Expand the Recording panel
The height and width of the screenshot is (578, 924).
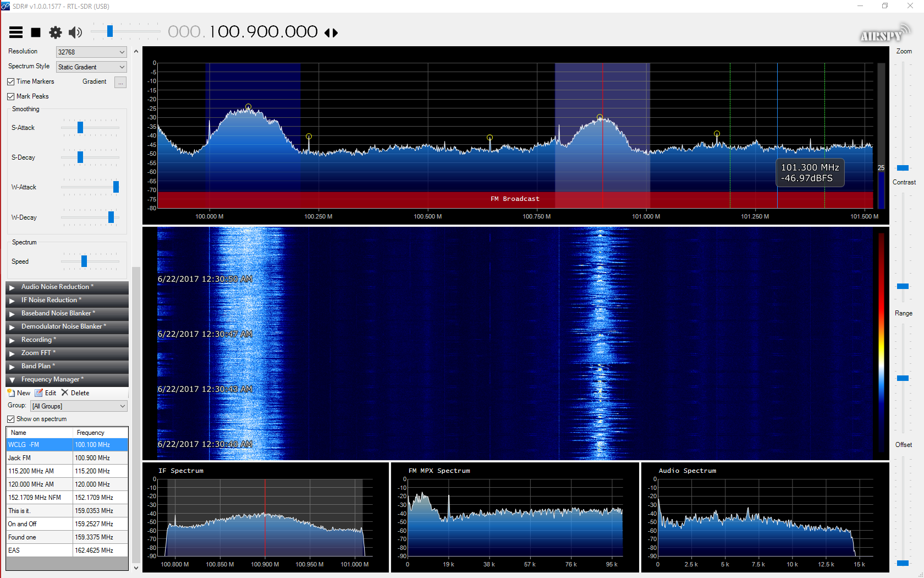67,340
